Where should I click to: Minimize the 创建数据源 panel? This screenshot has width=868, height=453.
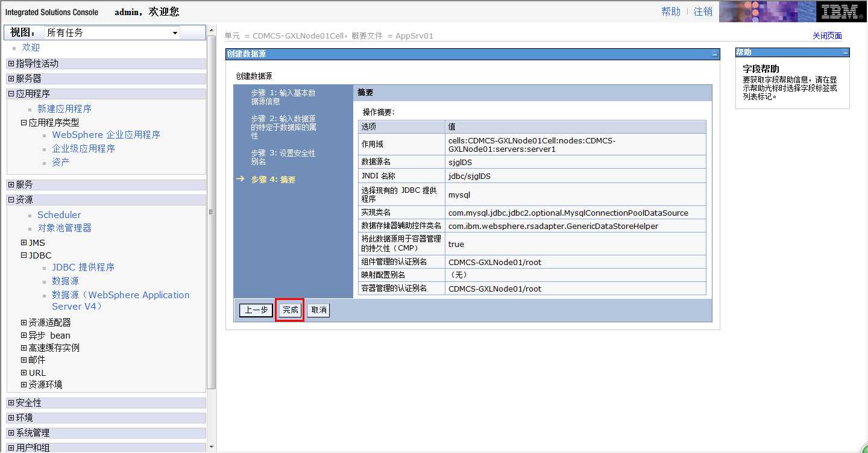[715, 54]
